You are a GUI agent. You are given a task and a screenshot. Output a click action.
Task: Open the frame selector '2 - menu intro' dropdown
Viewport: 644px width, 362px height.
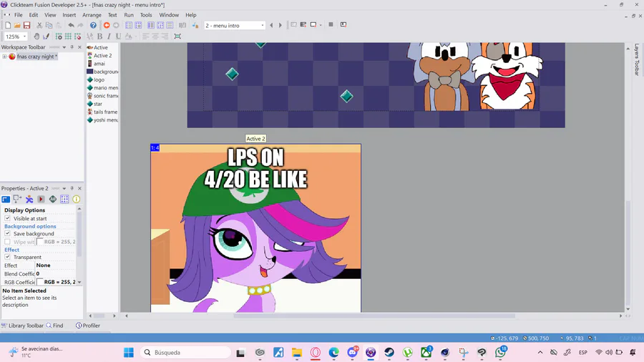[x=263, y=26]
